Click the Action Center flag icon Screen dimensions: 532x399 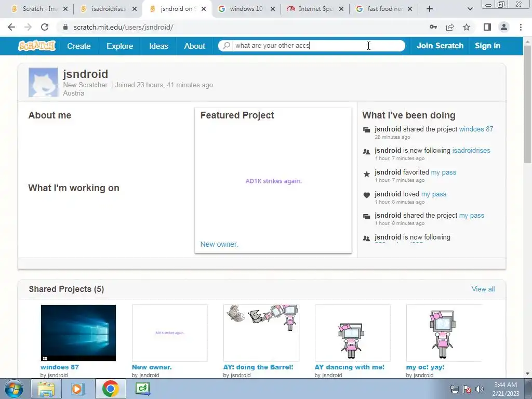(x=467, y=389)
